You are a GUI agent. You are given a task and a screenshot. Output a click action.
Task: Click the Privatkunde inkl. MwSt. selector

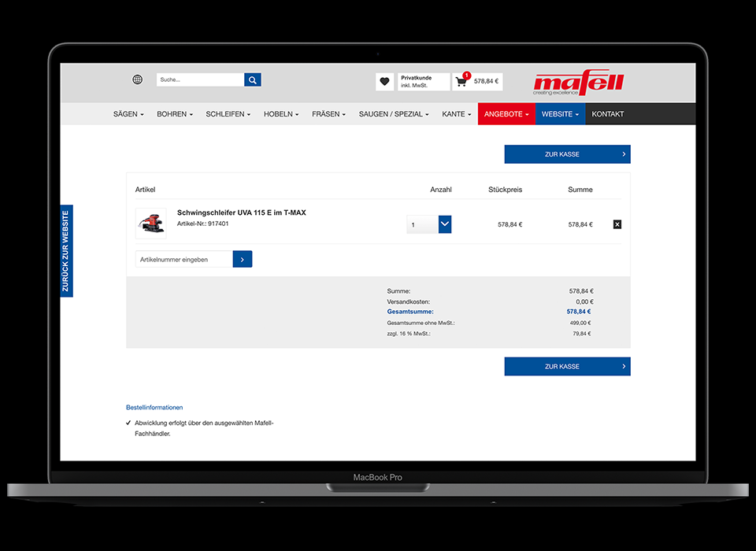(x=424, y=81)
